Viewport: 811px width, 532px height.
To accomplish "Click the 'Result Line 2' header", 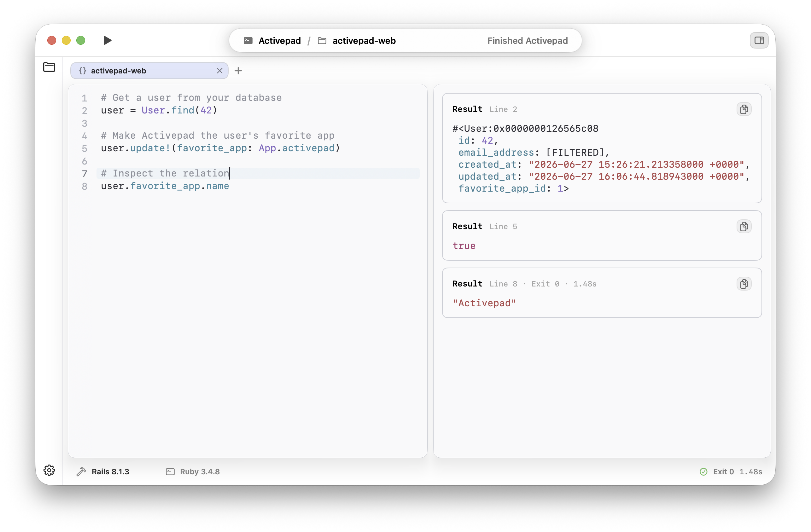I will click(x=485, y=109).
